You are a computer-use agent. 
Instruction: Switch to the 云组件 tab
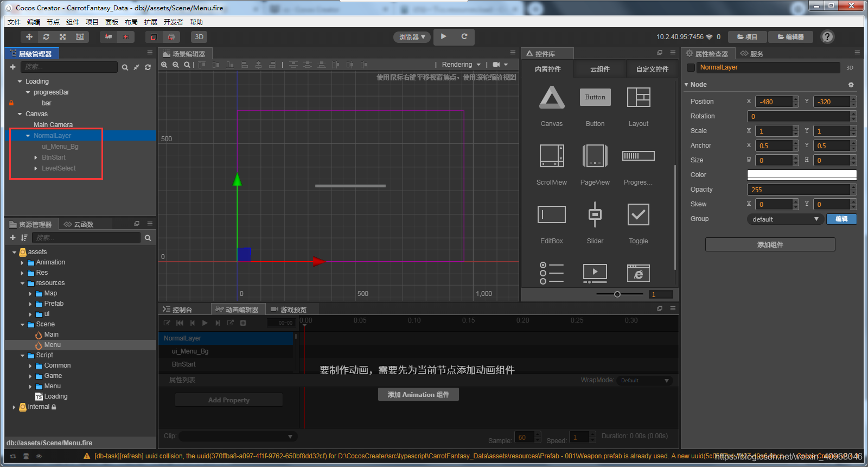pos(600,69)
